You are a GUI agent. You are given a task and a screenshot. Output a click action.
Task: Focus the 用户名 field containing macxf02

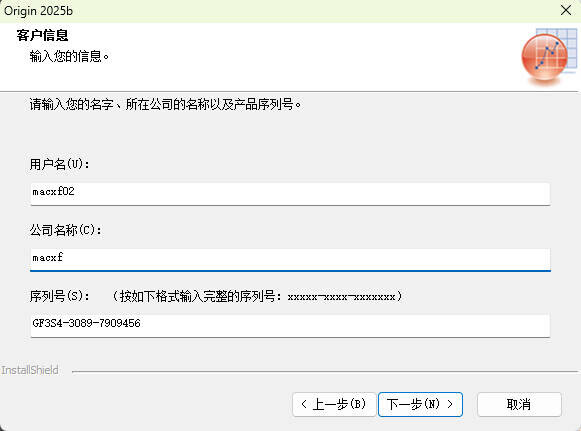[290, 193]
